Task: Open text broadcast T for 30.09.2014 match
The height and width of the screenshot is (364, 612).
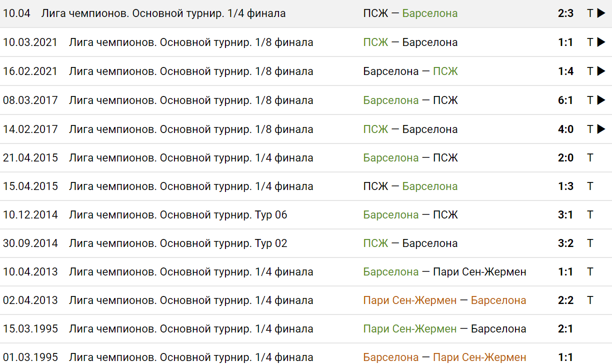Action: [x=590, y=243]
